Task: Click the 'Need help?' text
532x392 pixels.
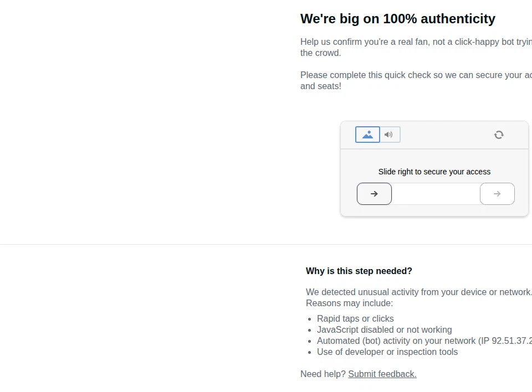Action: tap(323, 374)
